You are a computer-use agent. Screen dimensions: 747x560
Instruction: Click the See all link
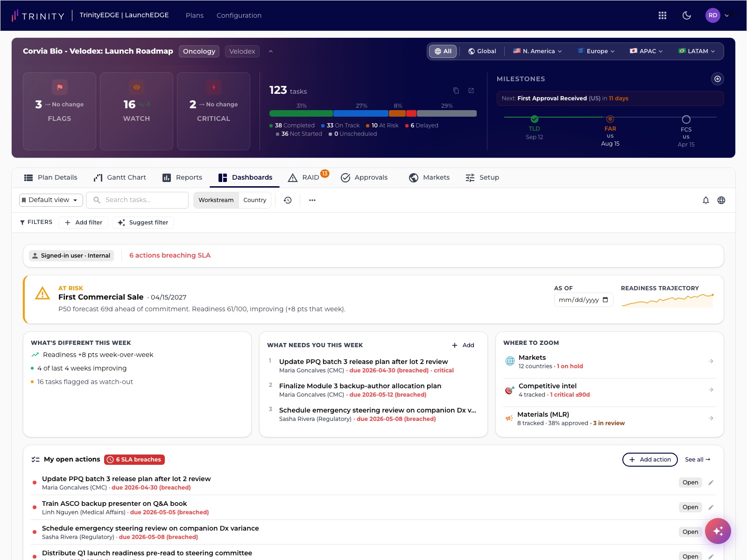tap(698, 460)
